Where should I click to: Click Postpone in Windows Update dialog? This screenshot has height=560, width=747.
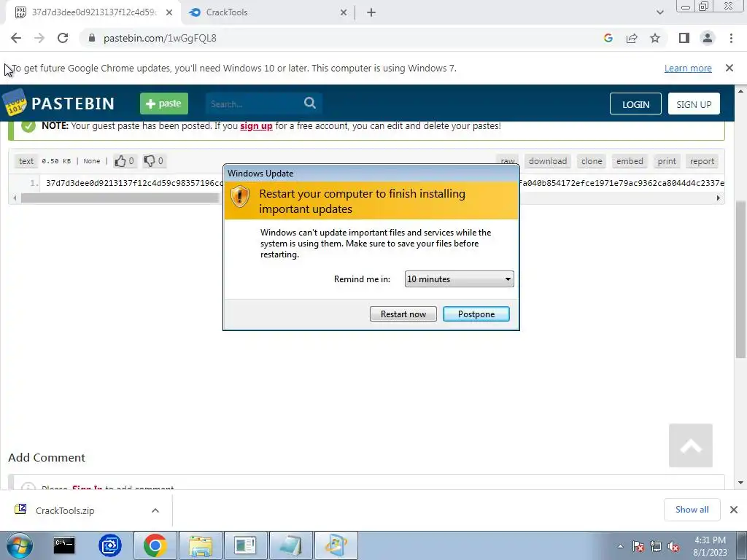(476, 314)
